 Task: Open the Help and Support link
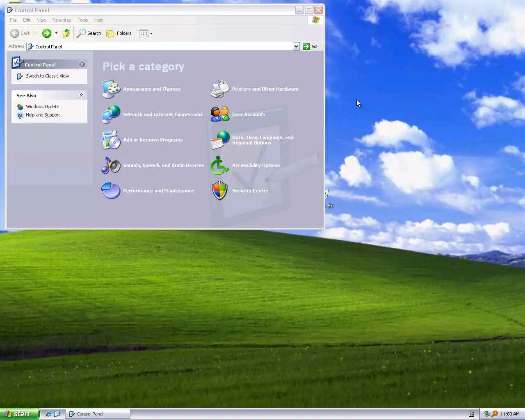coord(43,115)
